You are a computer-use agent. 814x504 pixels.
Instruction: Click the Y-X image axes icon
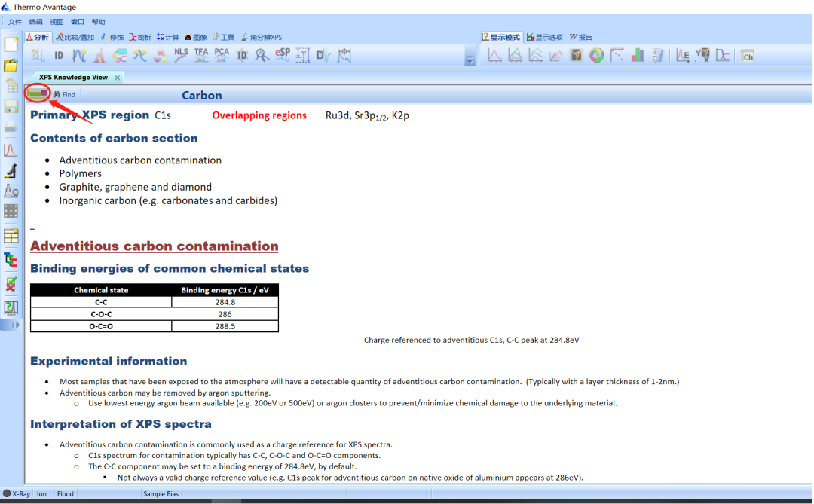702,55
